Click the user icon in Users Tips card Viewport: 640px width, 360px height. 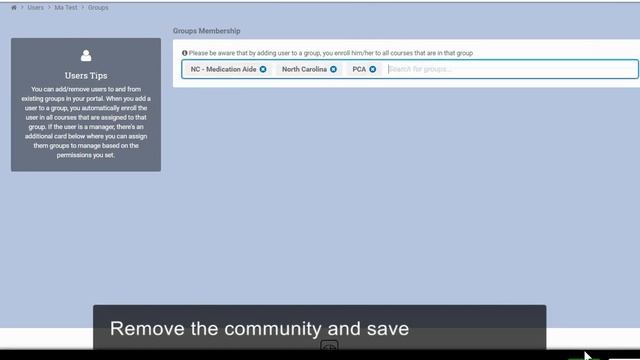[x=86, y=56]
